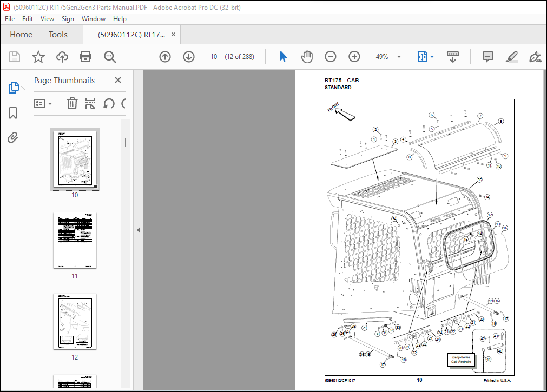Close the RT17 document tab
The height and width of the screenshot is (392, 547).
coord(173,35)
